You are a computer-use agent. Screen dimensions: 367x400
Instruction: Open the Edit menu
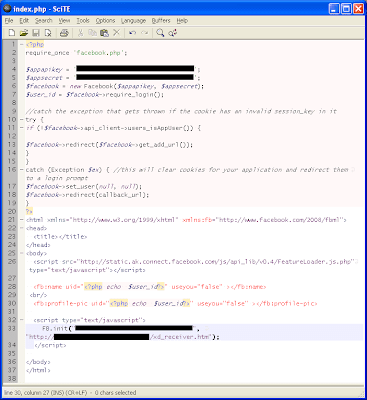point(24,21)
